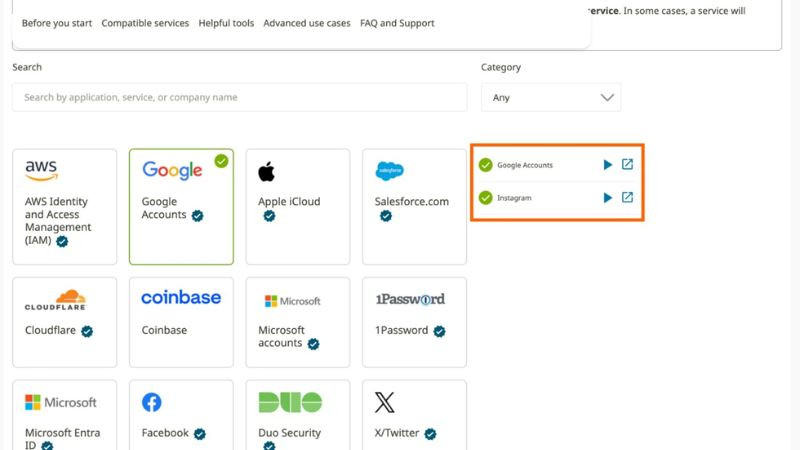The image size is (800, 450).
Task: Toggle the Google Accounts card checkmark
Action: (x=221, y=160)
